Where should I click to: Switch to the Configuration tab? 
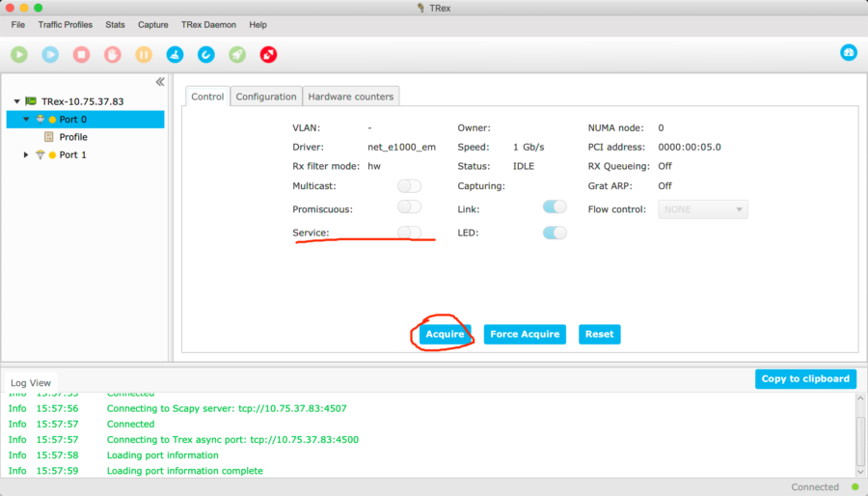point(266,96)
